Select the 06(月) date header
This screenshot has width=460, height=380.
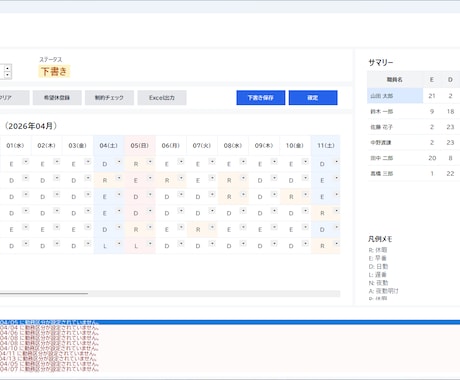click(171, 146)
